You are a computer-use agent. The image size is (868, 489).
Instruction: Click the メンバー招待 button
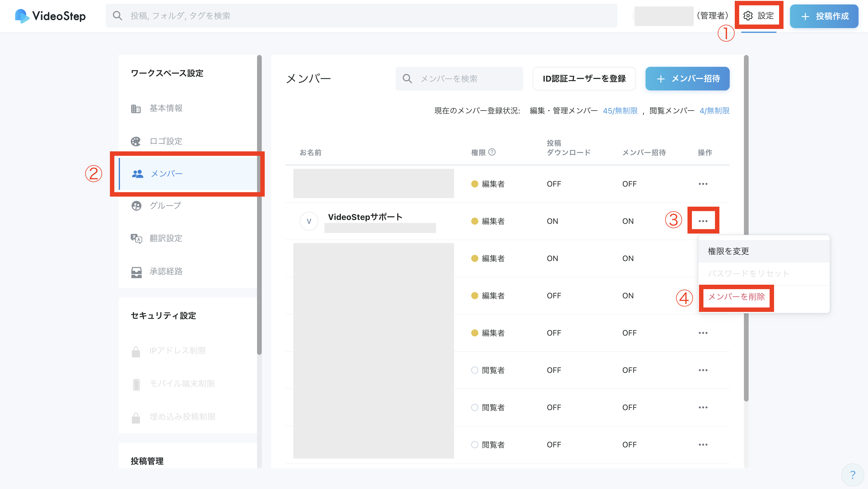click(x=687, y=79)
